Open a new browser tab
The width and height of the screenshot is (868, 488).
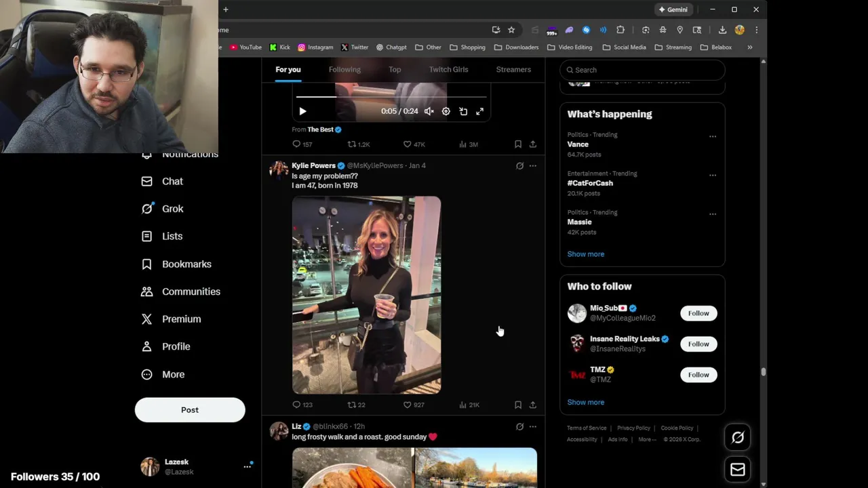point(226,9)
